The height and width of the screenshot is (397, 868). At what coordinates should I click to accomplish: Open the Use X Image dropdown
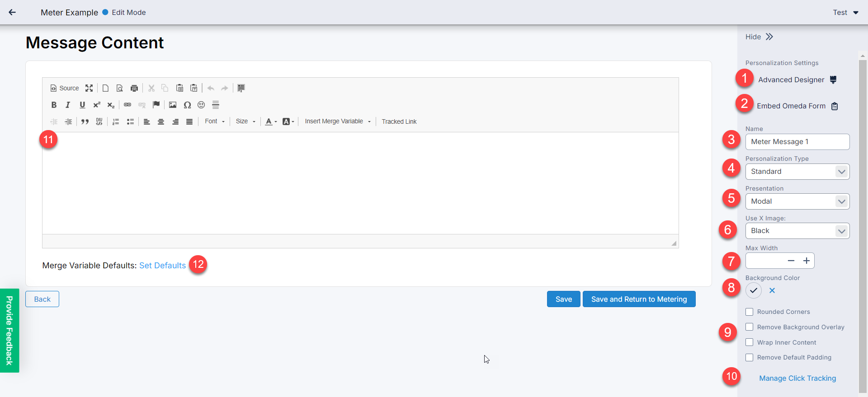tap(797, 231)
